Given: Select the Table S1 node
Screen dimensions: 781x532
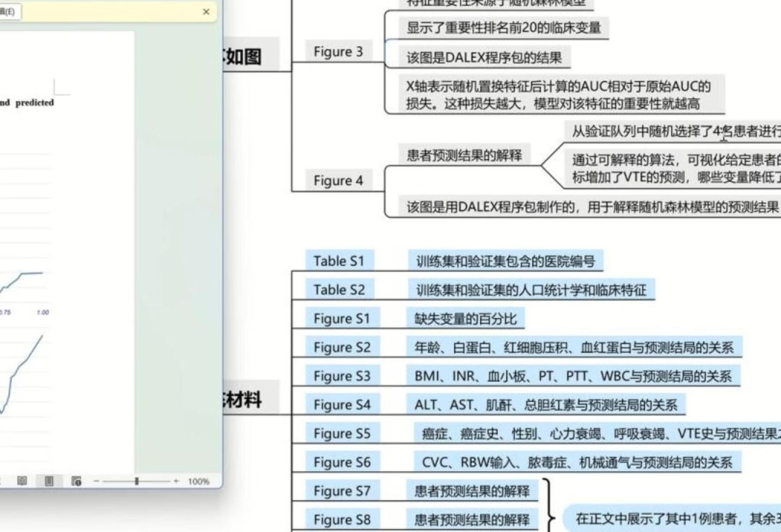Looking at the screenshot, I should [339, 261].
